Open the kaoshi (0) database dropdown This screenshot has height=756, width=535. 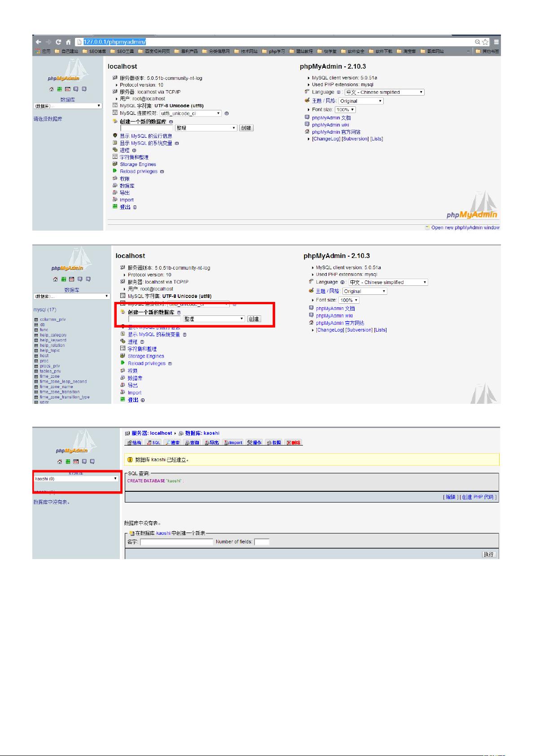coord(76,479)
